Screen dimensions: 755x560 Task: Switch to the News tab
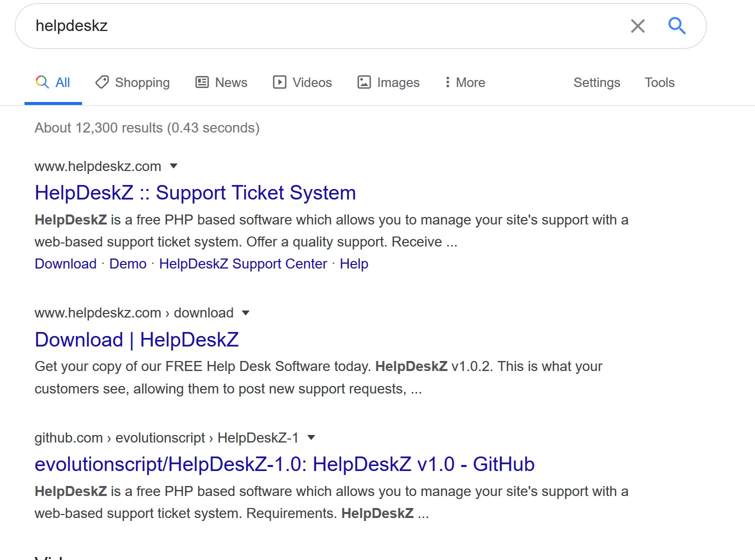click(x=231, y=82)
